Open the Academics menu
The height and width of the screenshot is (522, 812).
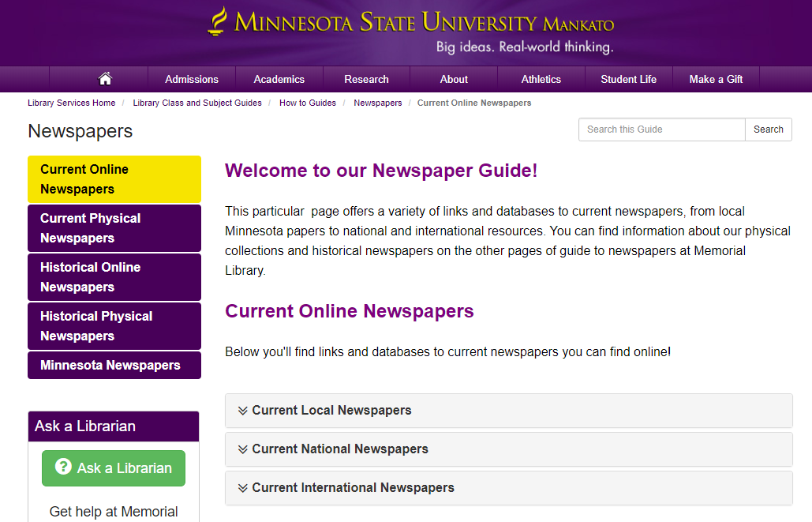coord(279,79)
